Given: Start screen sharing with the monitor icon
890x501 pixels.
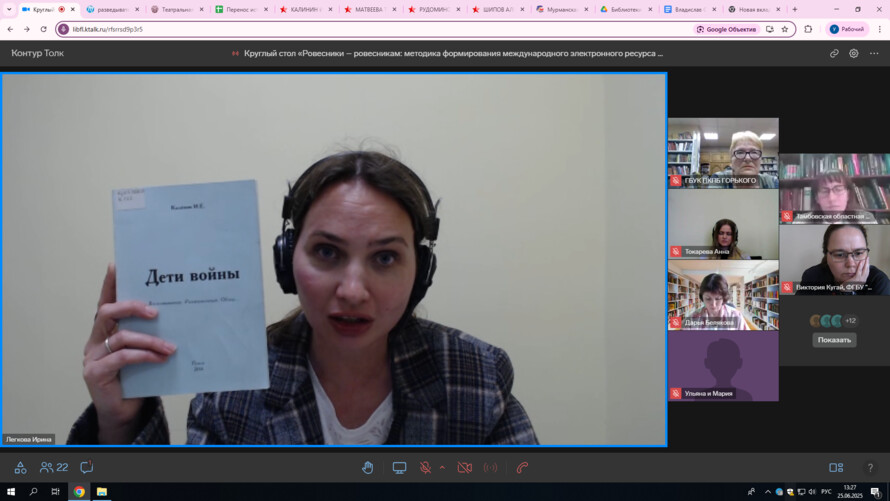Looking at the screenshot, I should click(399, 467).
